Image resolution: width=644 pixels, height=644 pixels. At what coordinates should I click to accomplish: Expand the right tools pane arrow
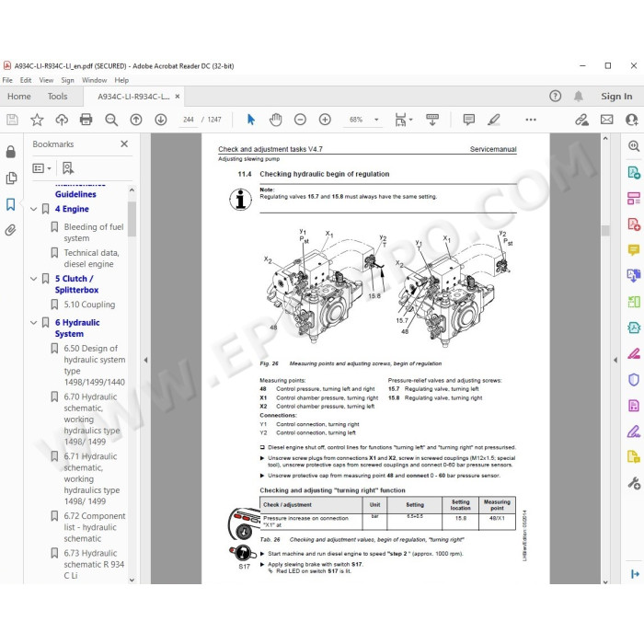click(615, 361)
